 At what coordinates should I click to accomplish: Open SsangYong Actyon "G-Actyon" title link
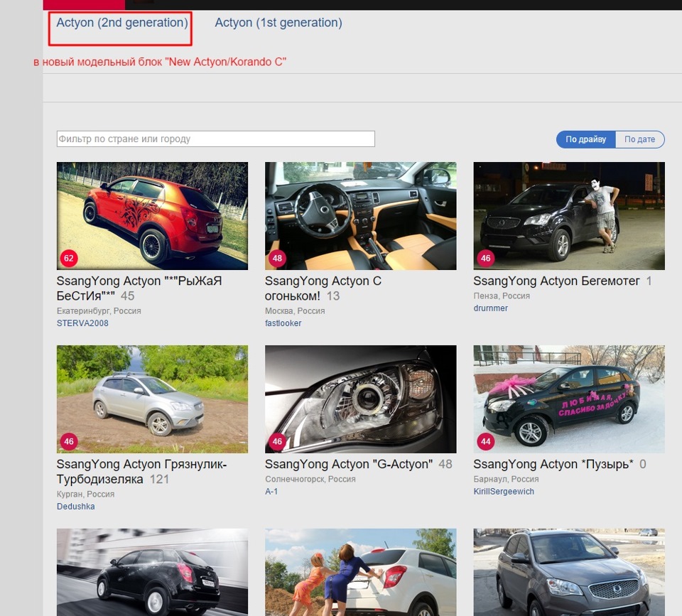(348, 464)
